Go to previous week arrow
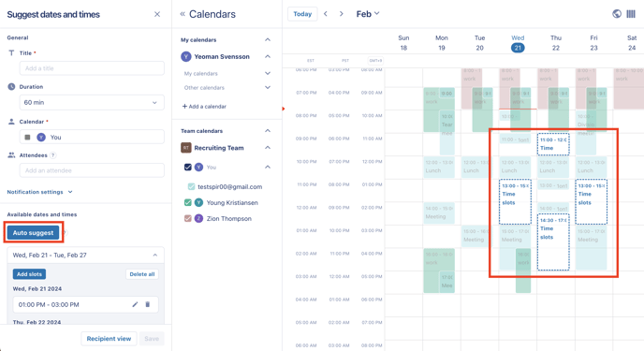The image size is (644, 351). click(326, 14)
